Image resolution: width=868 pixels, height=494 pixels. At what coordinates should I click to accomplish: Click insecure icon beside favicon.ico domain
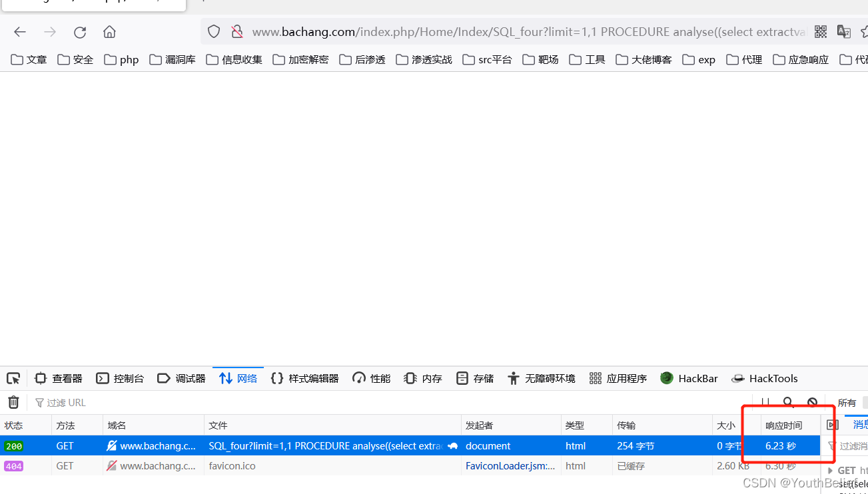(x=112, y=466)
